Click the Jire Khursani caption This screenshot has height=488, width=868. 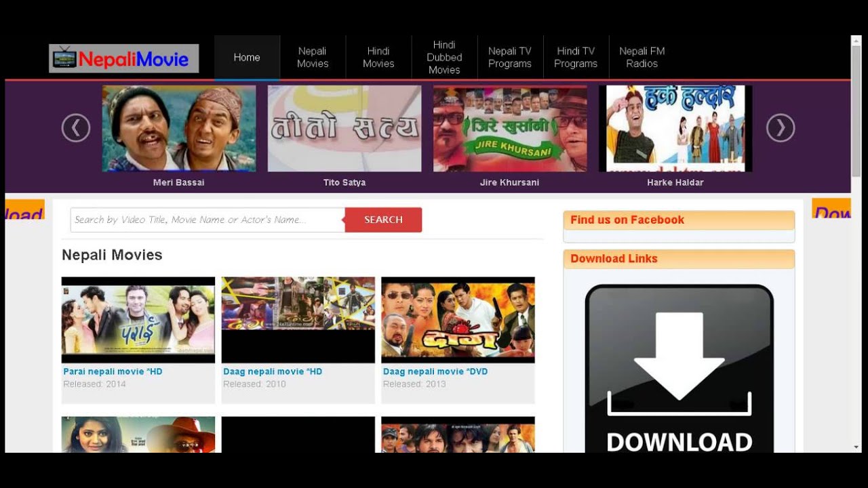click(x=510, y=182)
